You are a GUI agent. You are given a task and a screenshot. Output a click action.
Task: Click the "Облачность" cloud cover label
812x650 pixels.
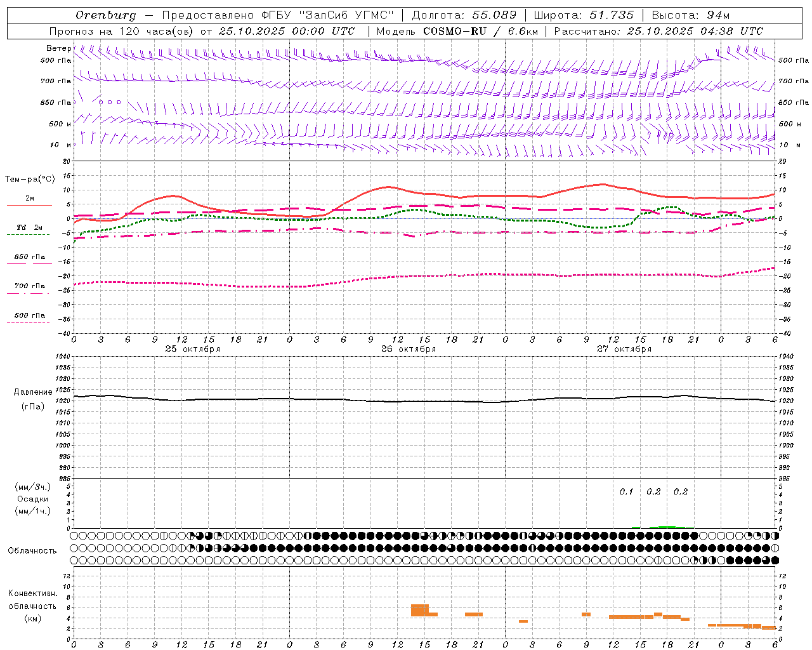(x=32, y=550)
